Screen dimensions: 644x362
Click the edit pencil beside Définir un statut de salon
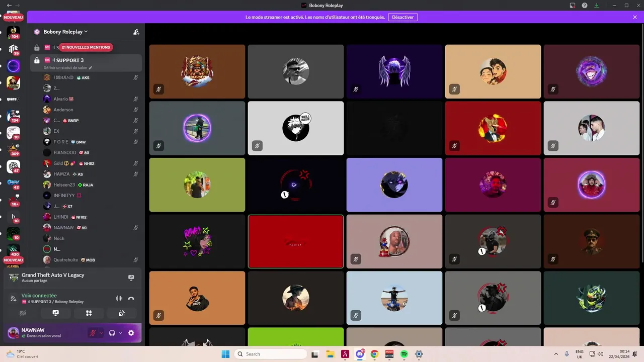[91, 68]
